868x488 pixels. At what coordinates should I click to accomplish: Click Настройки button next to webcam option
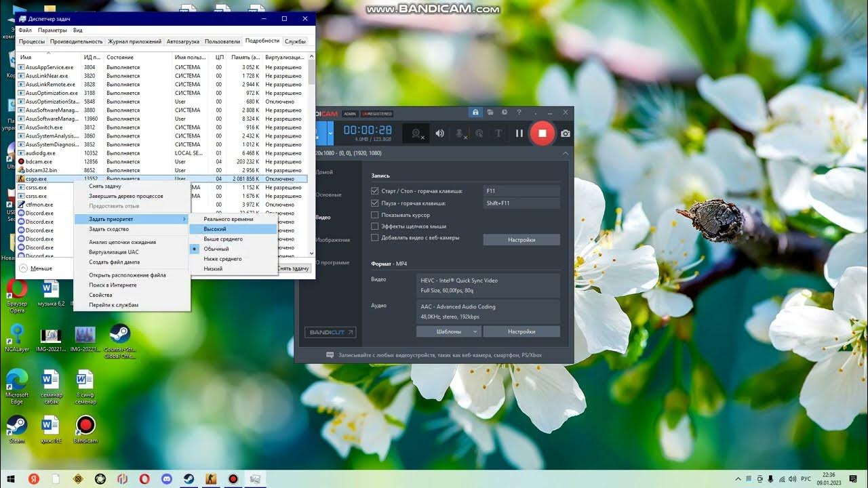pos(521,240)
